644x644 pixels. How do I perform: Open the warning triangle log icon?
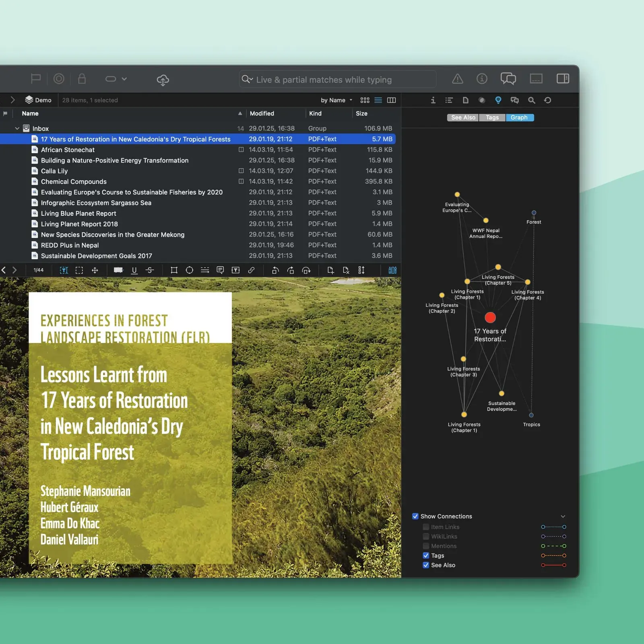pyautogui.click(x=457, y=79)
